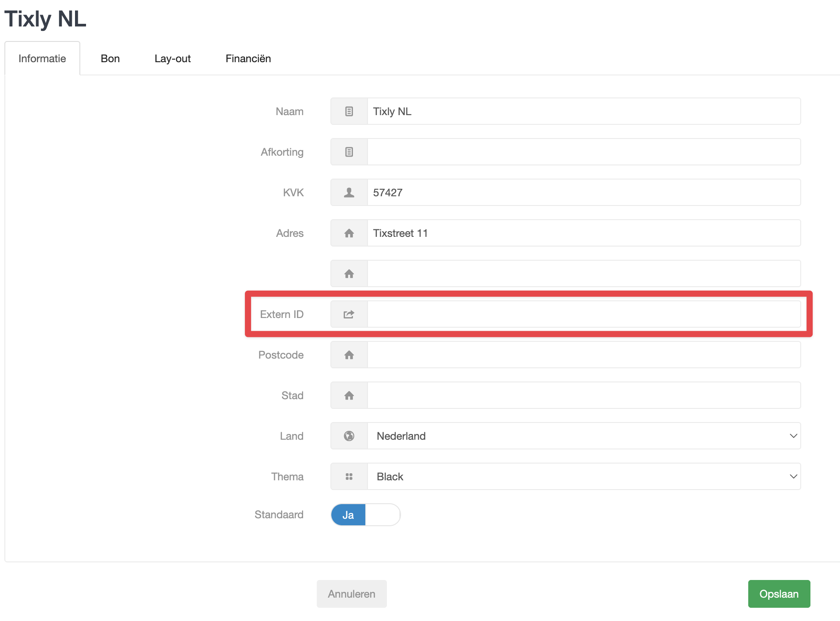Click the document icon beside Afkorting field
The image size is (840, 621).
pyautogui.click(x=349, y=152)
